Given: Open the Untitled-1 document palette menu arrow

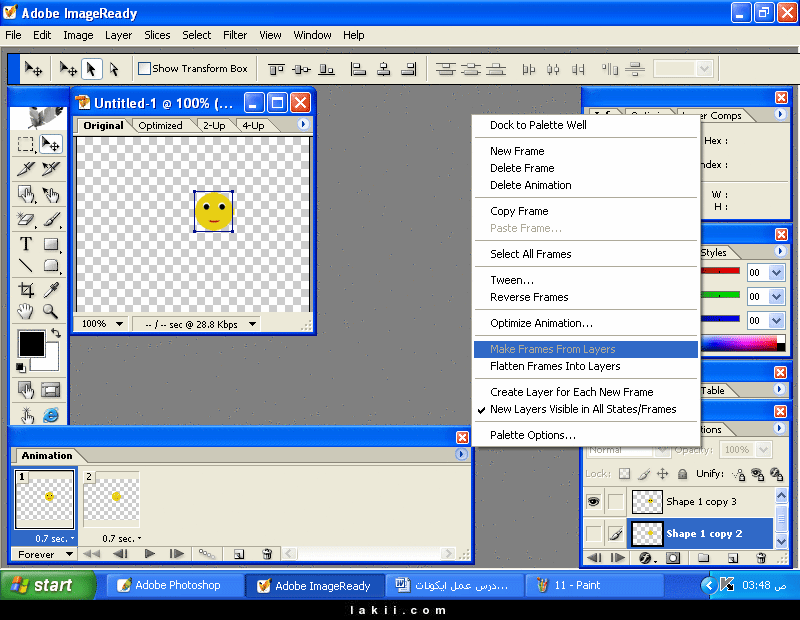Looking at the screenshot, I should click(x=303, y=124).
